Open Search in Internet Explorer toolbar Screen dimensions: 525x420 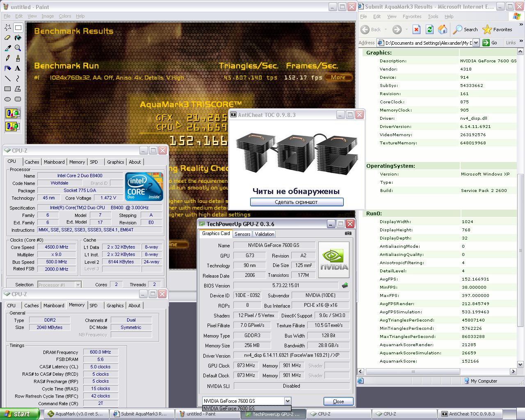click(x=465, y=30)
